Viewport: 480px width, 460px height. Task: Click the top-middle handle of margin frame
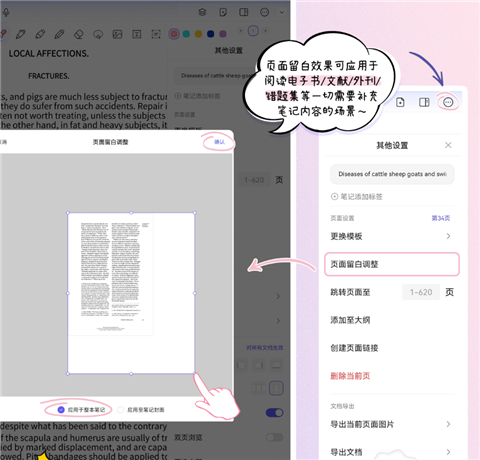(131, 213)
